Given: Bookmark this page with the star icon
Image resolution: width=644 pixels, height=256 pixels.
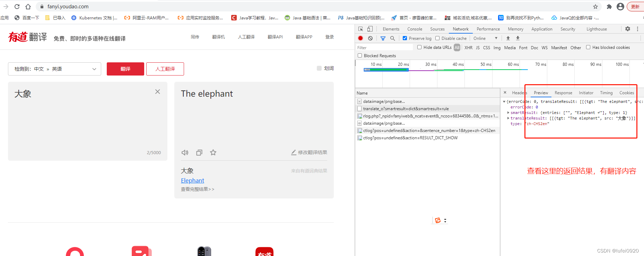Looking at the screenshot, I should pos(595,7).
